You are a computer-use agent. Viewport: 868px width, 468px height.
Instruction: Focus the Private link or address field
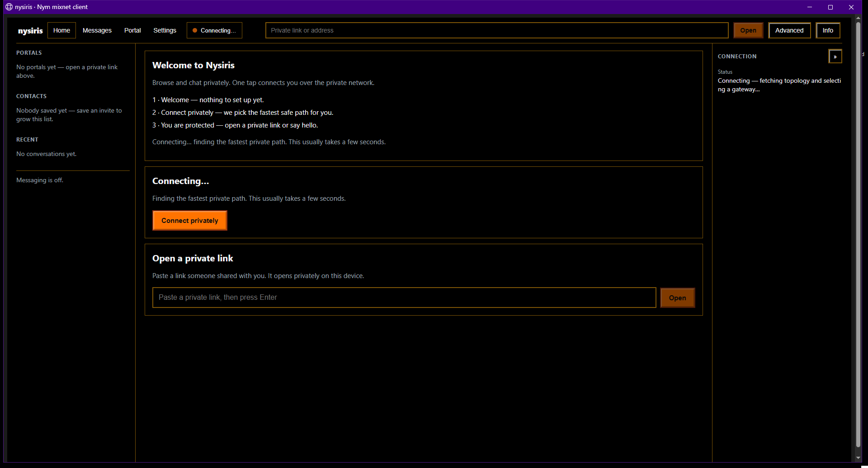coord(497,30)
